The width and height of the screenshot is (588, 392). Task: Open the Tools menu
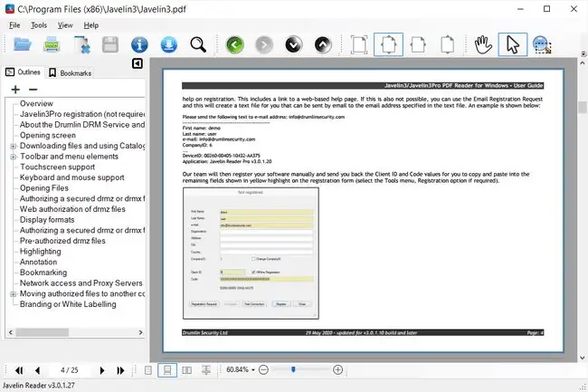point(39,25)
